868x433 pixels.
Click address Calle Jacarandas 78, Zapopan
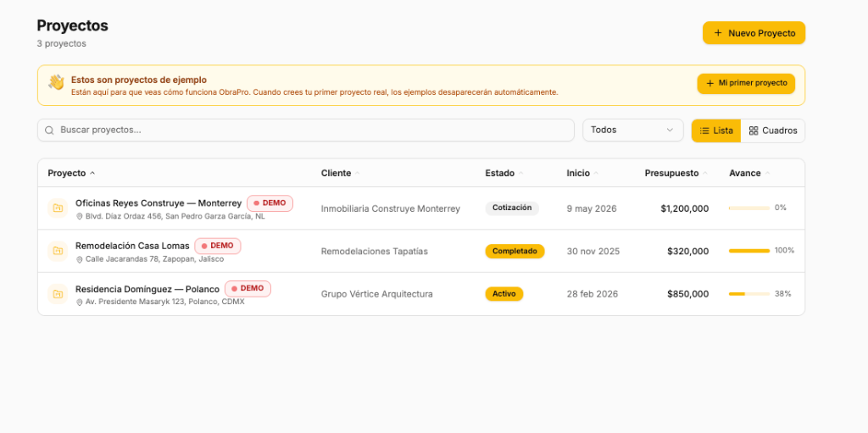[x=155, y=259]
